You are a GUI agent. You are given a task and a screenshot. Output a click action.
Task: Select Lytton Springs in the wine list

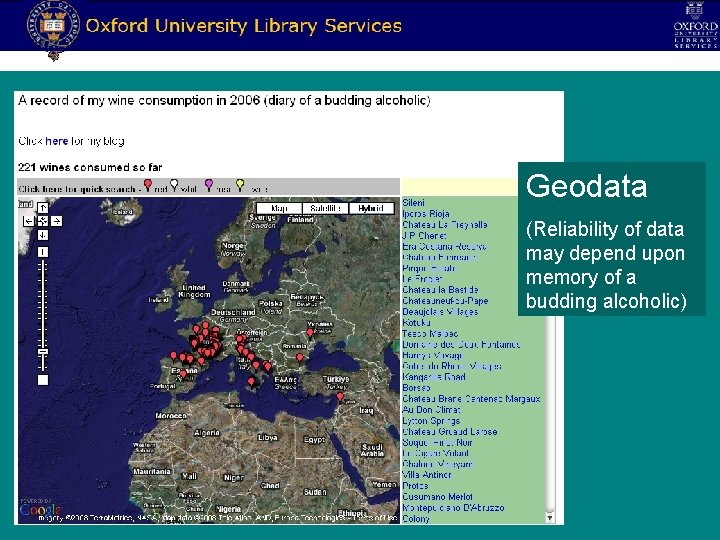pyautogui.click(x=431, y=421)
